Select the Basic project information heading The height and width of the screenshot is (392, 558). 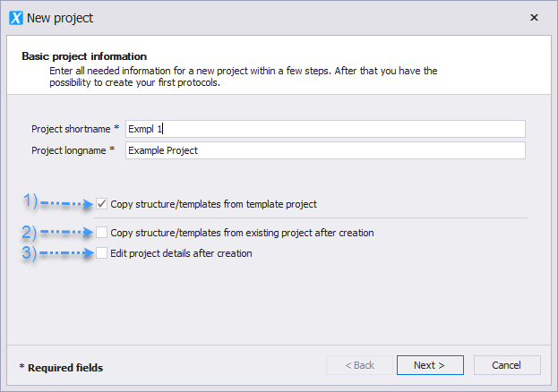(x=84, y=56)
